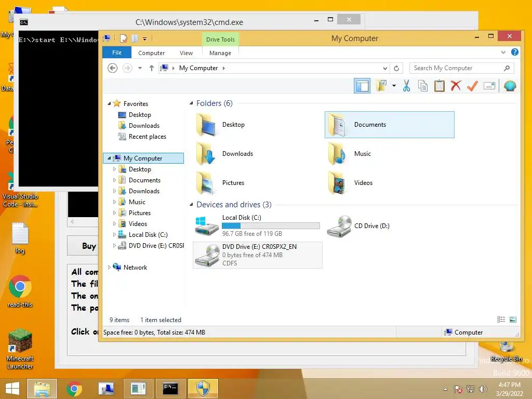Delete item with the red X icon

point(456,86)
